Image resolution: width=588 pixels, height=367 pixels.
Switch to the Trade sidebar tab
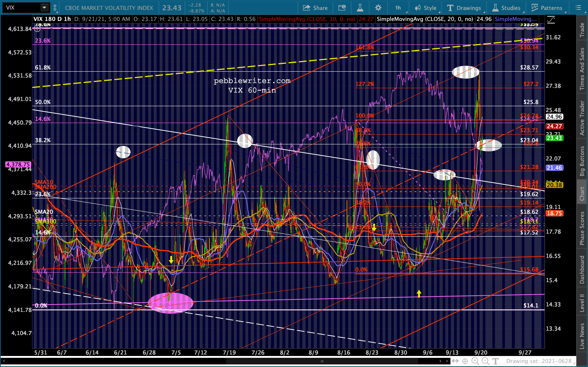[582, 30]
